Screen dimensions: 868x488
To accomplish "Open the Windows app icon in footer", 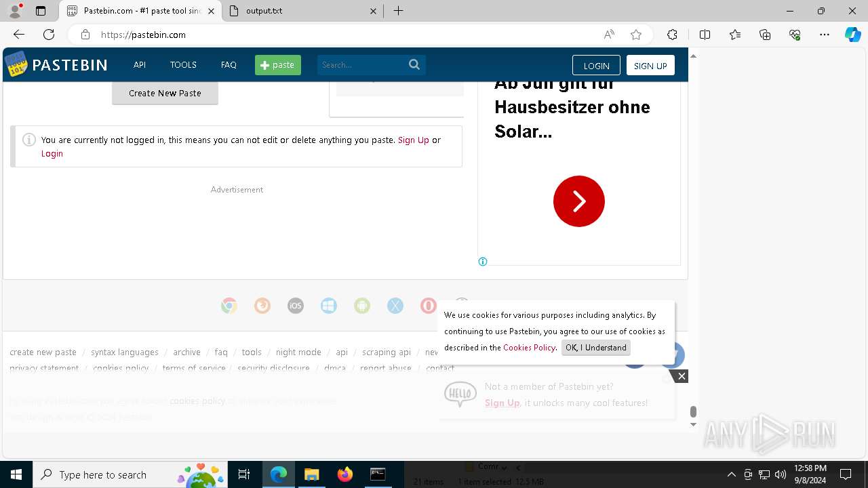I will 329,306.
